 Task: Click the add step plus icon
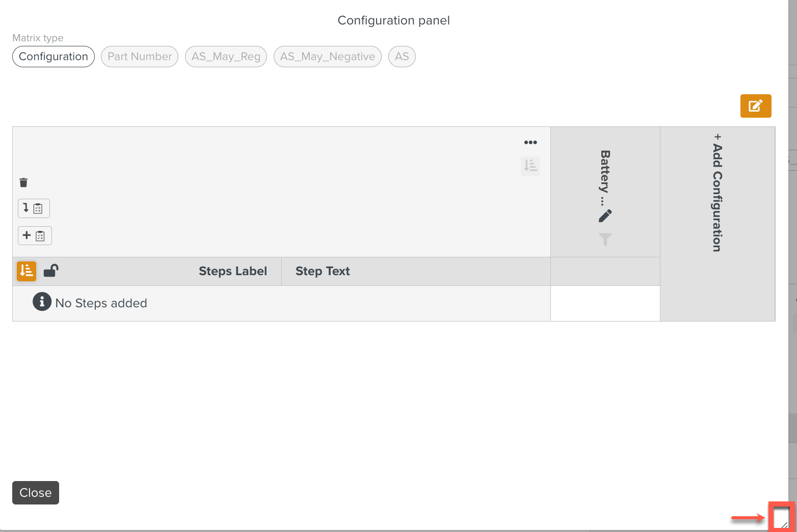pos(35,236)
